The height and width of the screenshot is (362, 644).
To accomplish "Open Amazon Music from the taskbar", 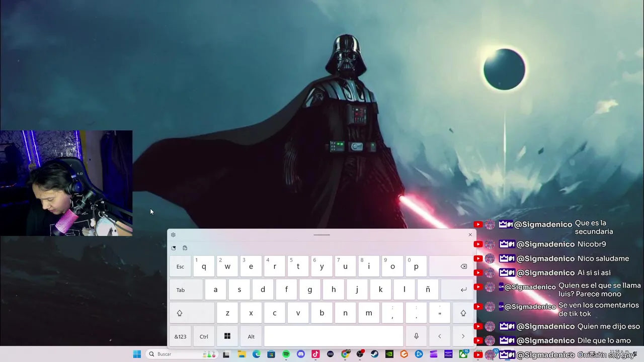I will pyautogui.click(x=448, y=354).
